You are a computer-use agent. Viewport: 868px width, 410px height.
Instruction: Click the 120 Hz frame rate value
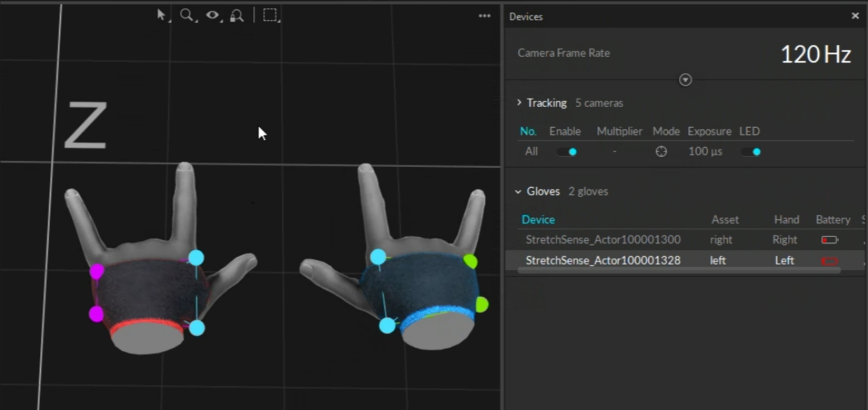point(815,54)
